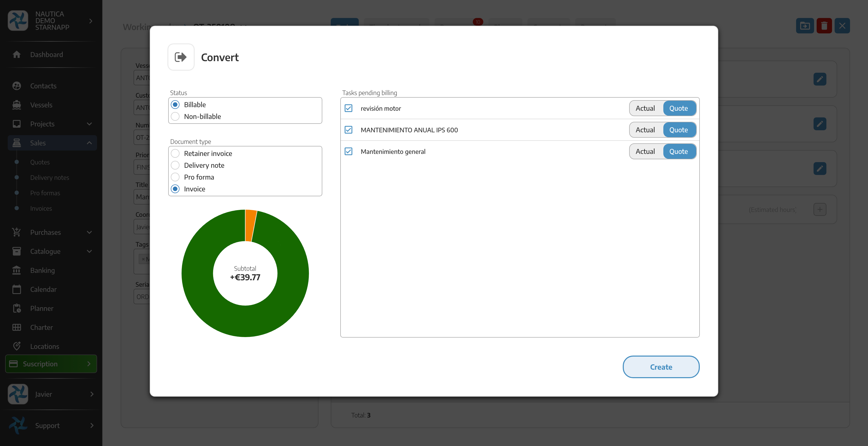This screenshot has width=868, height=446.
Task: Click the orange donut chart segment
Action: click(x=250, y=225)
